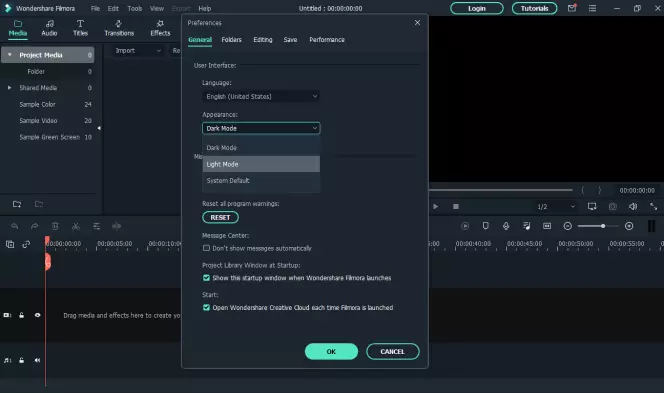
Task: Click the volume speaker icon in the preview
Action: coord(633,207)
